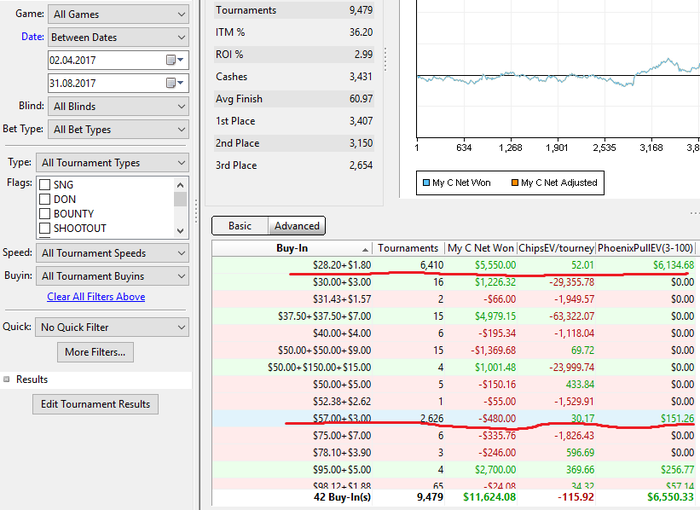Image resolution: width=700 pixels, height=510 pixels.
Task: Click the 1st Place statistic row
Action: pyautogui.click(x=294, y=121)
